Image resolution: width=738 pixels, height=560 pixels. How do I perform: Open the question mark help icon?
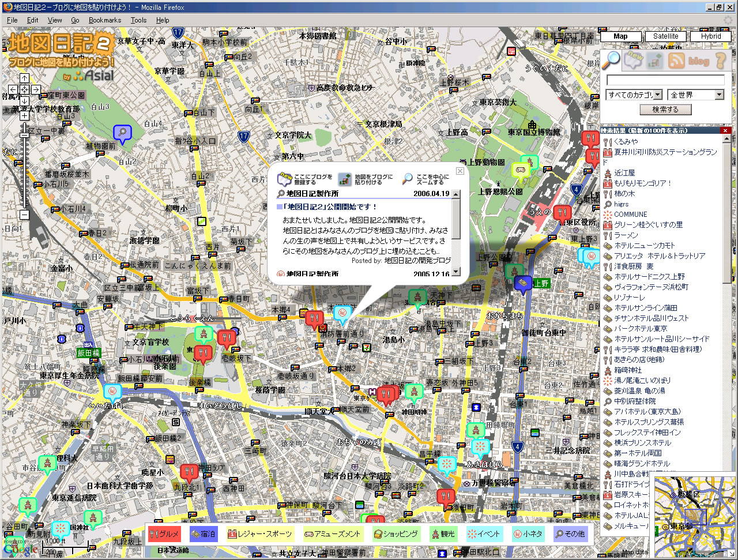pos(720,61)
